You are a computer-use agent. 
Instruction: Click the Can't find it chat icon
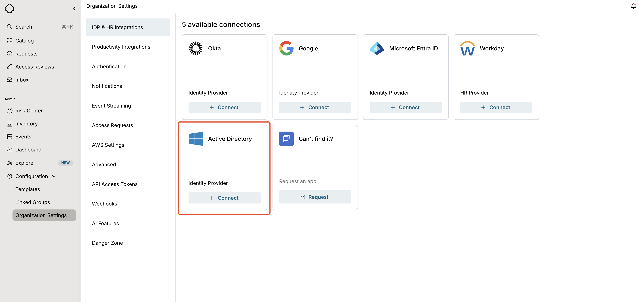click(x=286, y=139)
